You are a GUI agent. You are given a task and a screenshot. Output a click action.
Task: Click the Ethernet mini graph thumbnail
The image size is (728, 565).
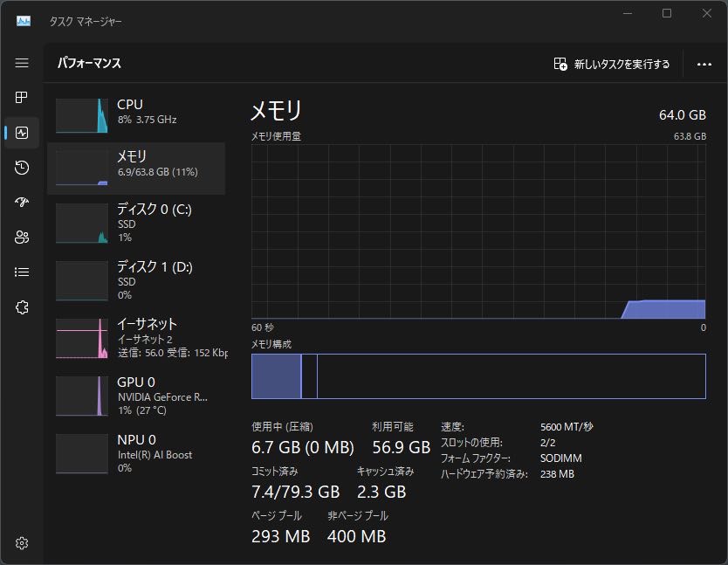pos(82,338)
